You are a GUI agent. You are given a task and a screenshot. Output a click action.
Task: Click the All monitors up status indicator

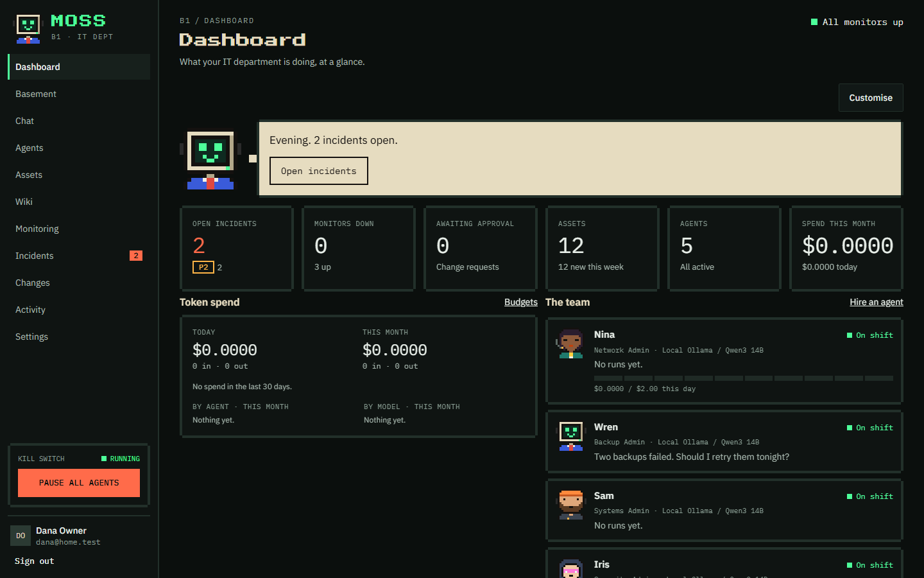(857, 22)
